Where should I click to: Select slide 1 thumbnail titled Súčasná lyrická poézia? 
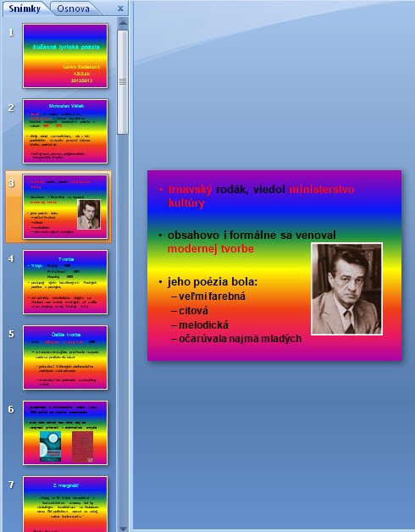click(65, 56)
